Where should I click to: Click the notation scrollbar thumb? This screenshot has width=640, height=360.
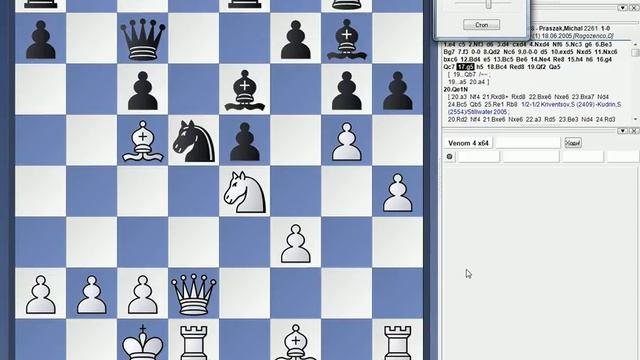[636, 53]
